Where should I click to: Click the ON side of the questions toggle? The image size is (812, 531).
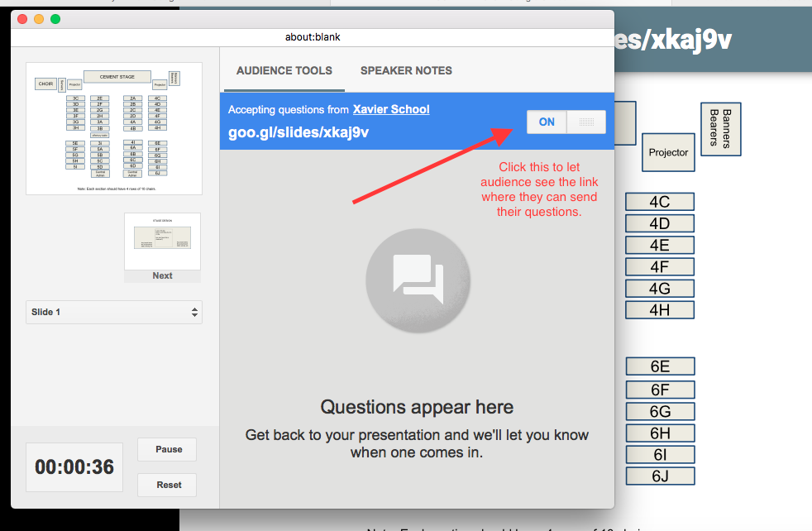tap(547, 122)
